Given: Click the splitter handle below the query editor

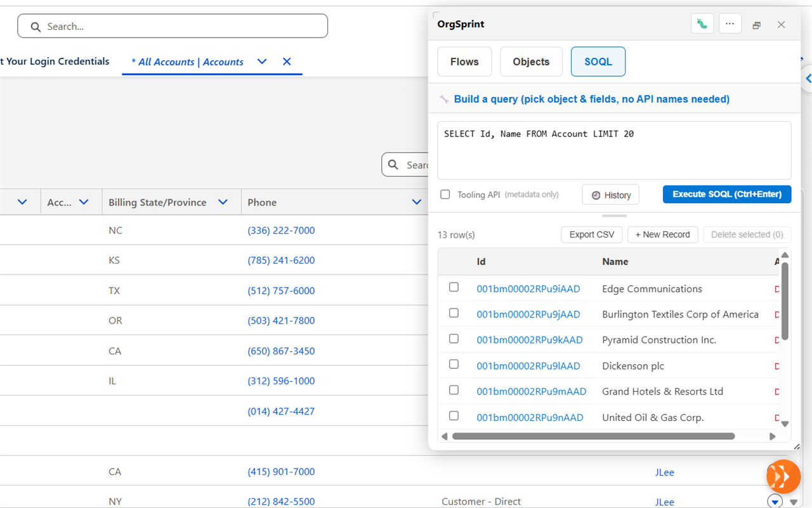Looking at the screenshot, I should coord(614,216).
